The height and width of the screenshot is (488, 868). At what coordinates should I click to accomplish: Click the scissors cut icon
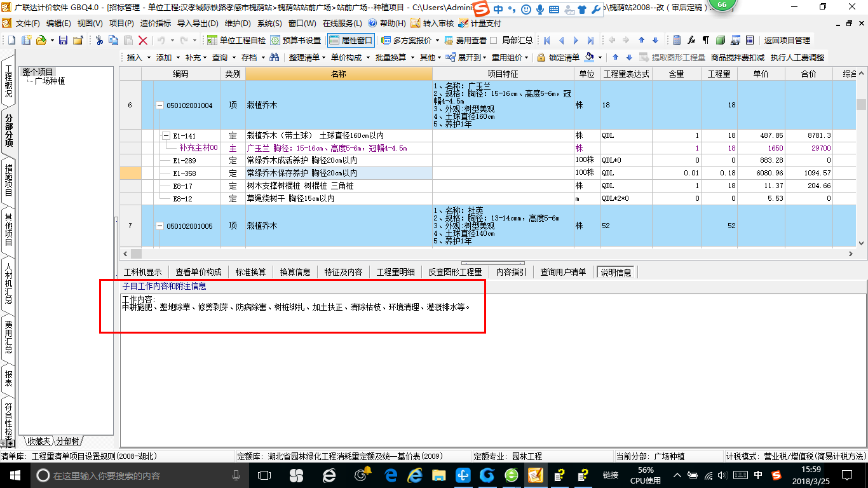[x=100, y=40]
